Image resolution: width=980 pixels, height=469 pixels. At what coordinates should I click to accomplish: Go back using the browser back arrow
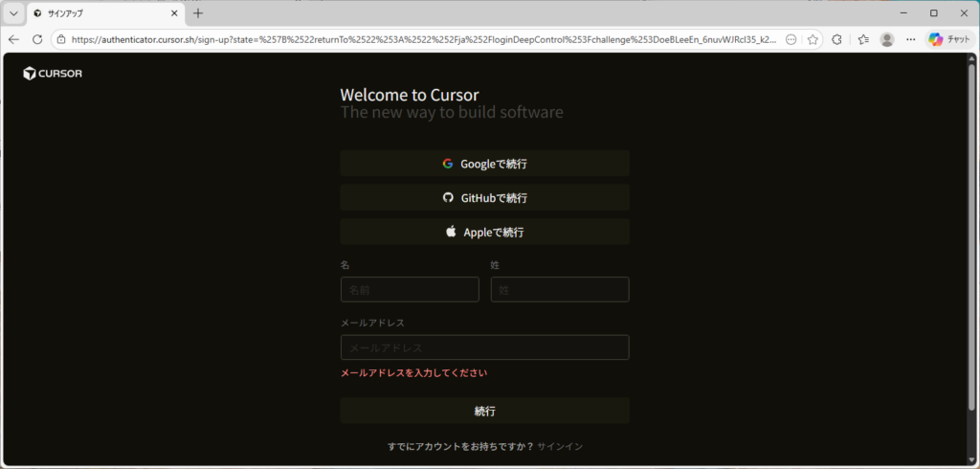click(x=13, y=39)
